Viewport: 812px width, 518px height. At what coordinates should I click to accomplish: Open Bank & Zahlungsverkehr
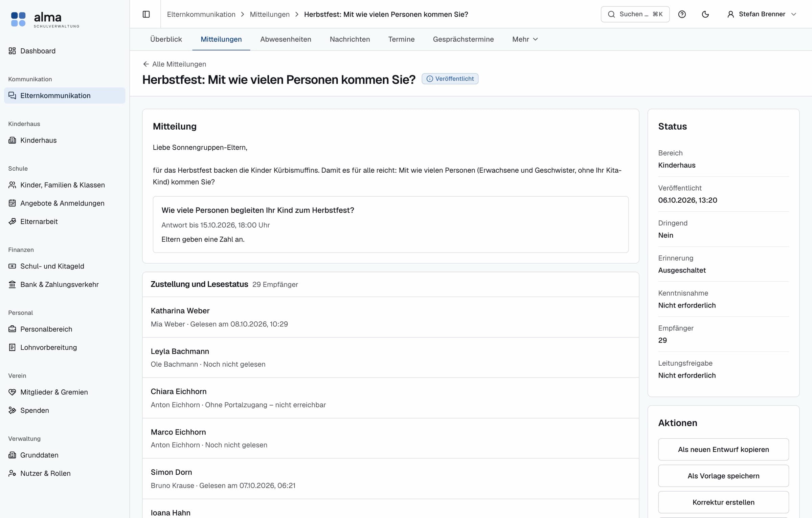[65, 284]
